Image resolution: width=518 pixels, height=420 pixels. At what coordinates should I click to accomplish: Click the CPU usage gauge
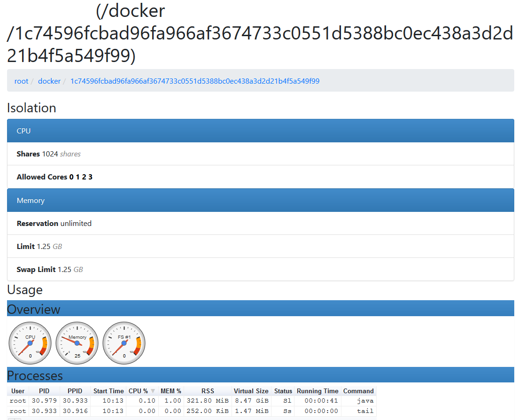tap(30, 343)
